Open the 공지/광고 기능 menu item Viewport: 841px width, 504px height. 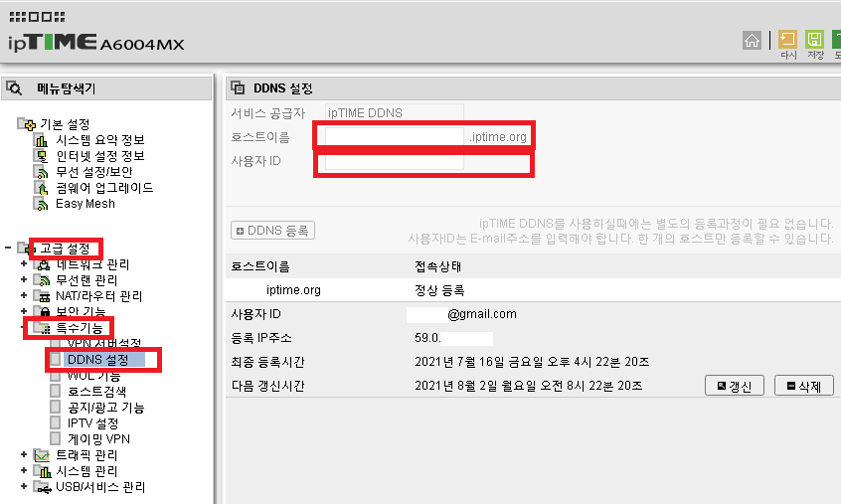106,408
